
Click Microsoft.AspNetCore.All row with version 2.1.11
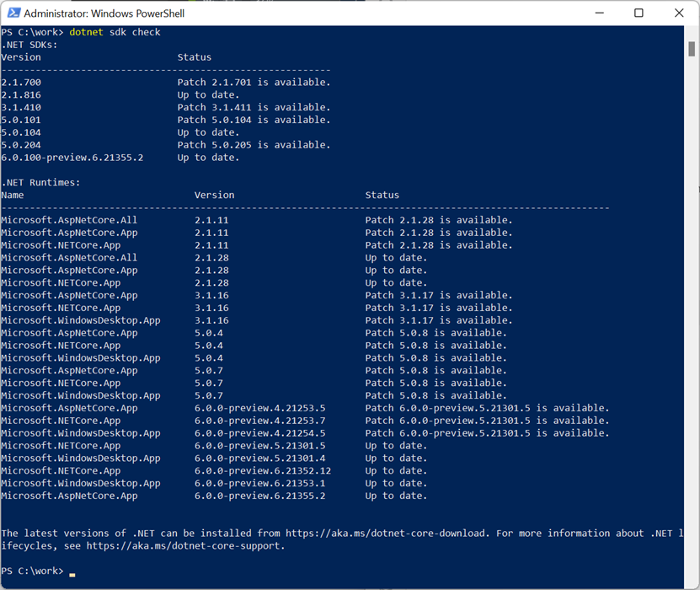point(257,220)
